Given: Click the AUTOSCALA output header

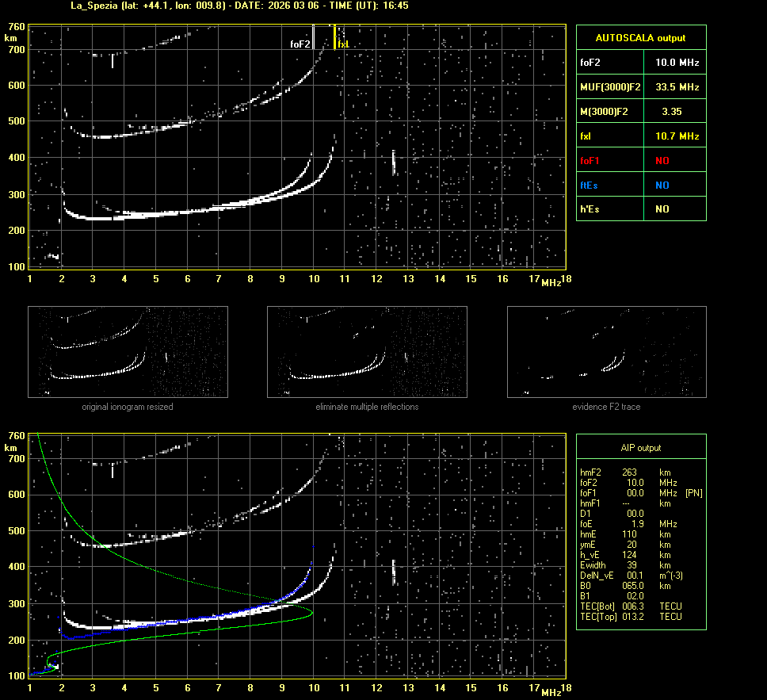Looking at the screenshot, I should [x=640, y=37].
